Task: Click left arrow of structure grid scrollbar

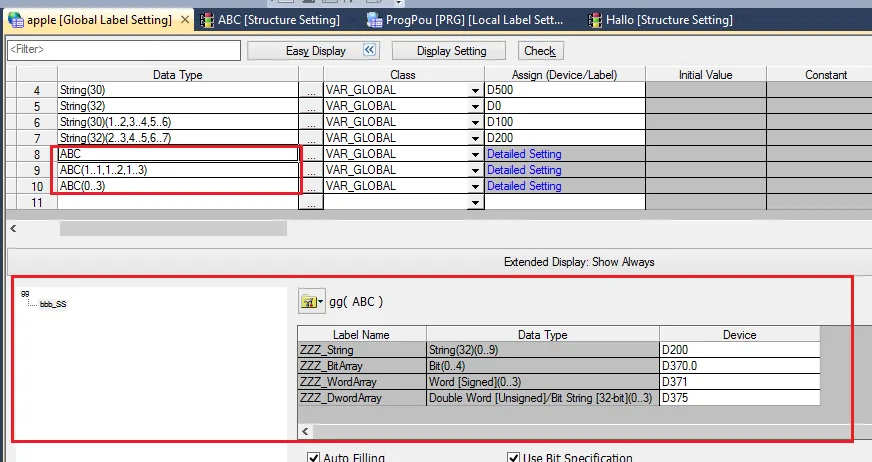Action: 305,431
